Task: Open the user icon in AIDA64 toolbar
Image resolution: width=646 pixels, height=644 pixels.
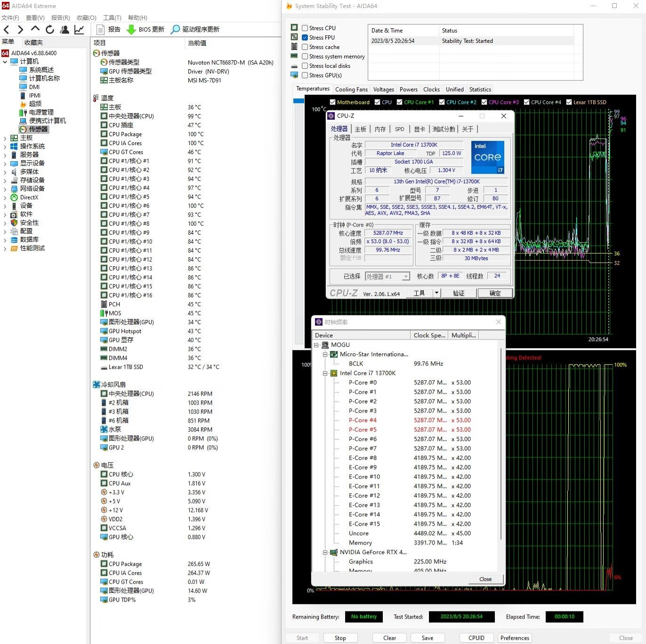Action: point(65,29)
